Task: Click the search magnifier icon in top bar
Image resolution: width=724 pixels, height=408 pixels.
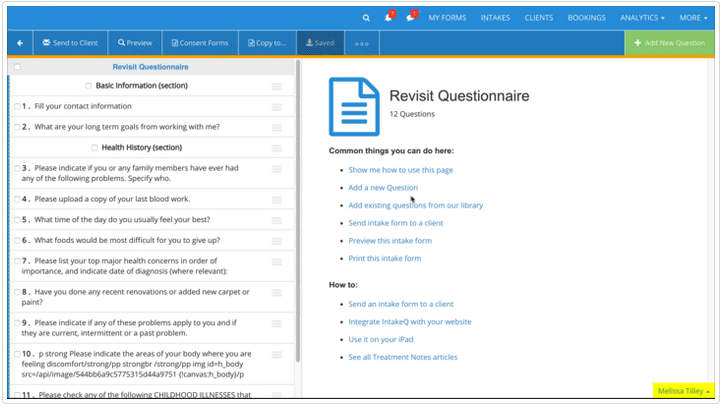Action: point(366,18)
